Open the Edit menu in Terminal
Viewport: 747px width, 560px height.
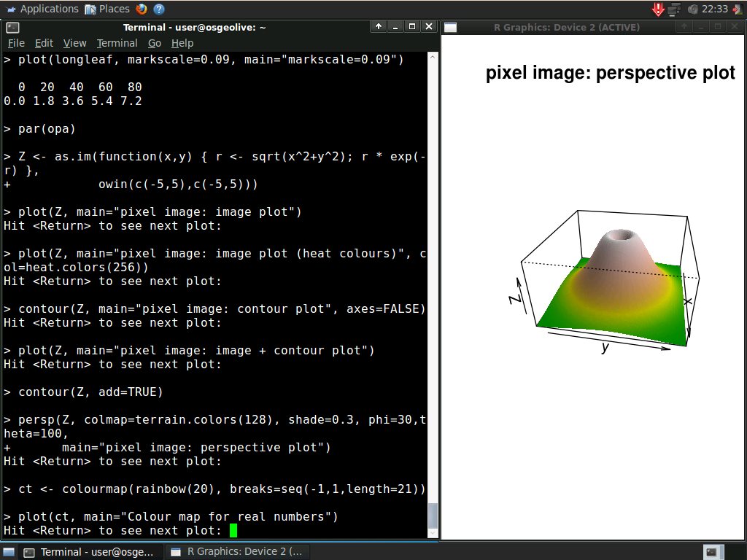44,43
